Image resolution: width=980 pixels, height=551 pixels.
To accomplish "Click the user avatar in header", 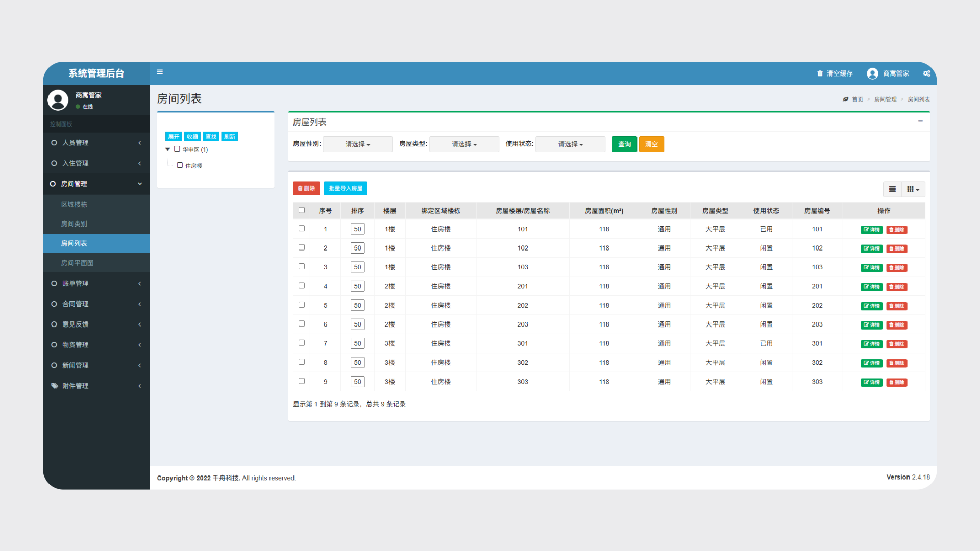I will [x=872, y=73].
